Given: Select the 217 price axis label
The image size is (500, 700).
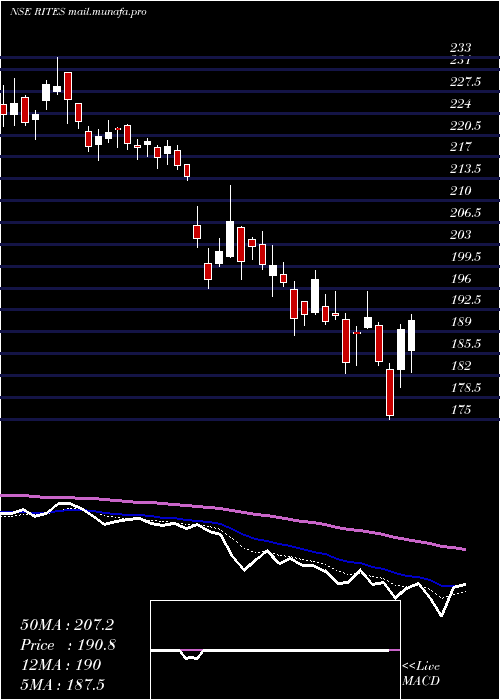Looking at the screenshot, I should point(460,147).
